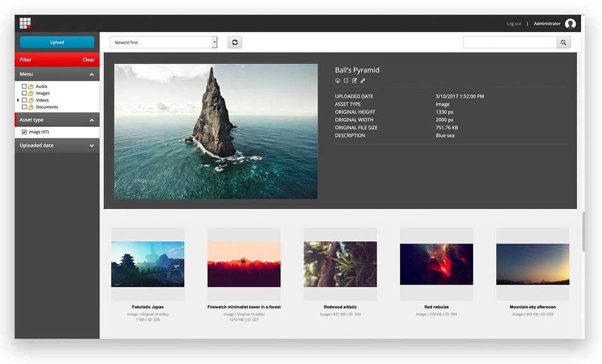Click the search magnifier icon
Screen dimensions: 602x364
point(562,42)
